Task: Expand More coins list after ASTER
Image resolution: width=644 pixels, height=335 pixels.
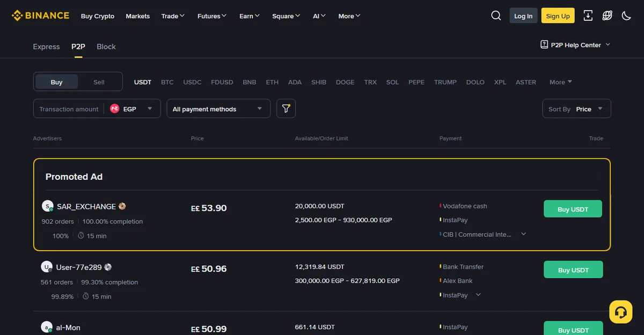Action: coord(561,82)
